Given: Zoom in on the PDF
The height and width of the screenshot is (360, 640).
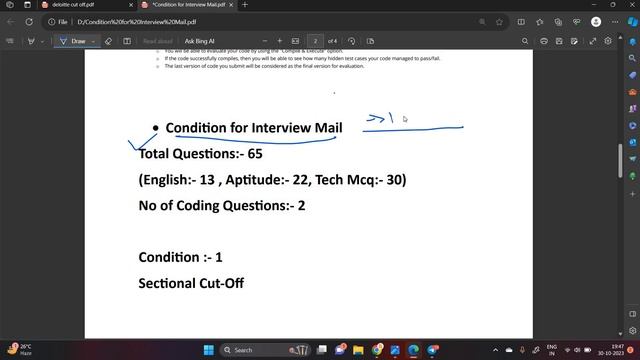Looking at the screenshot, I should 280,41.
